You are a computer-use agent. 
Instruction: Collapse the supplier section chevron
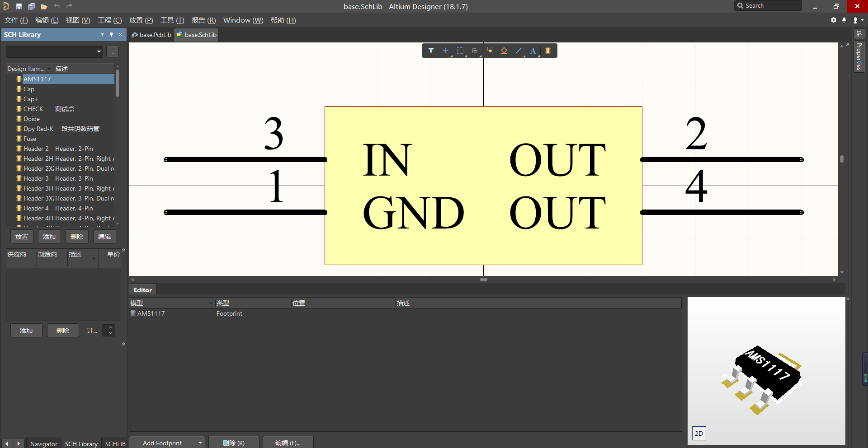coord(123,250)
